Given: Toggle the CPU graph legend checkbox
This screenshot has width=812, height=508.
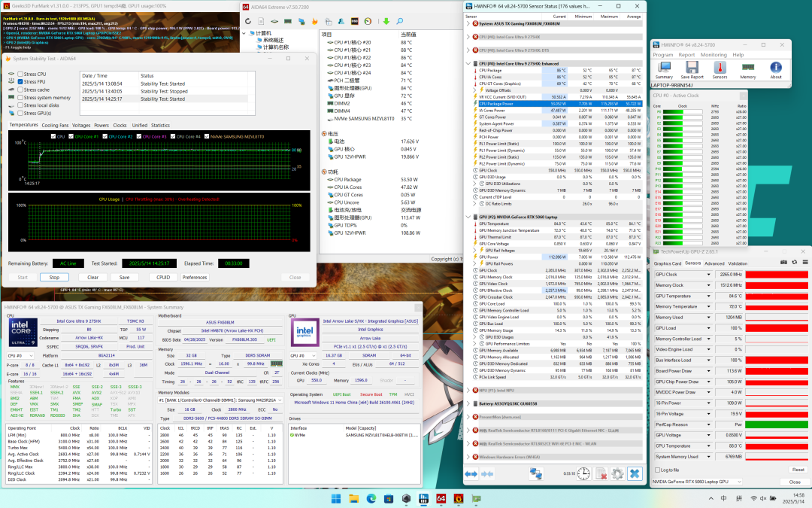Looking at the screenshot, I should [x=53, y=137].
